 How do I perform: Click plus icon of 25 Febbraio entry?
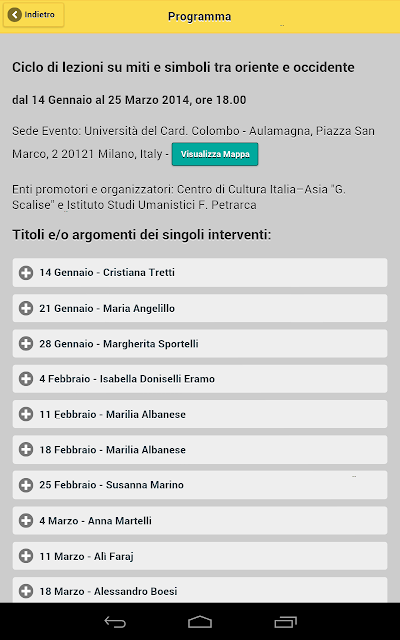tap(26, 485)
